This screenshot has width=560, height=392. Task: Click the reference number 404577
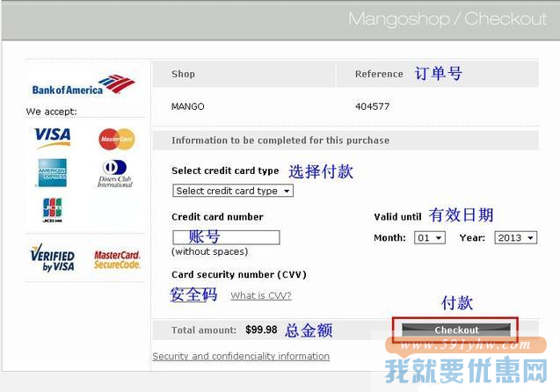tap(372, 106)
